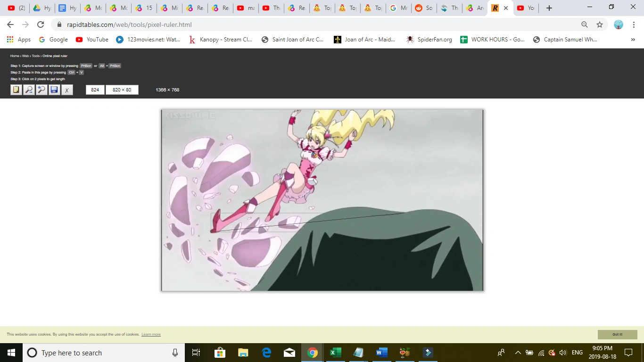Screen dimensions: 644x362
Task: Open the Chrome profile avatar
Action: 619,25
